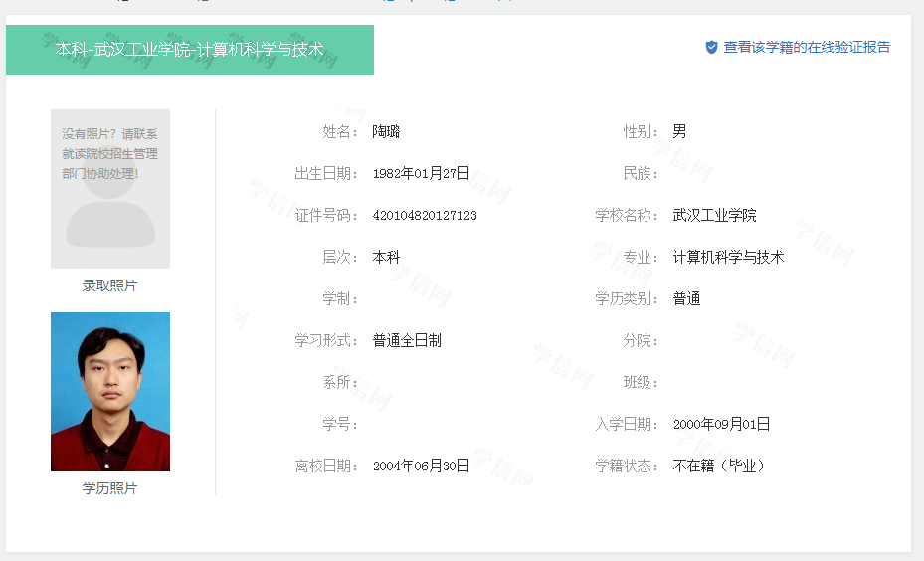Click the 入学日期 value 2000年09月01日

coord(721,424)
